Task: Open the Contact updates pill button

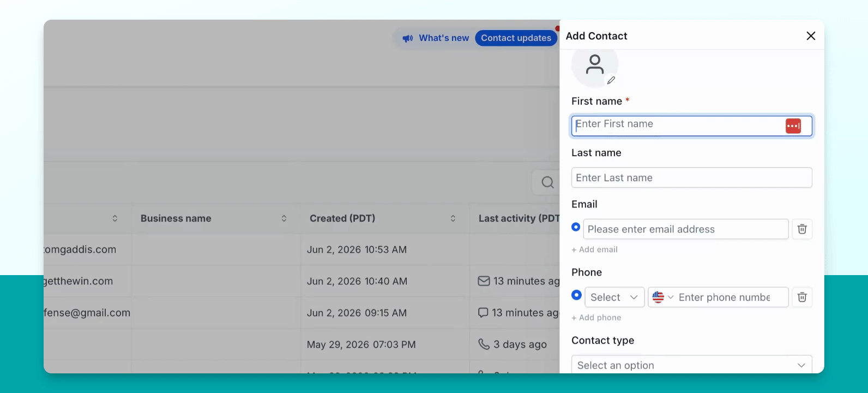Action: pos(516,38)
